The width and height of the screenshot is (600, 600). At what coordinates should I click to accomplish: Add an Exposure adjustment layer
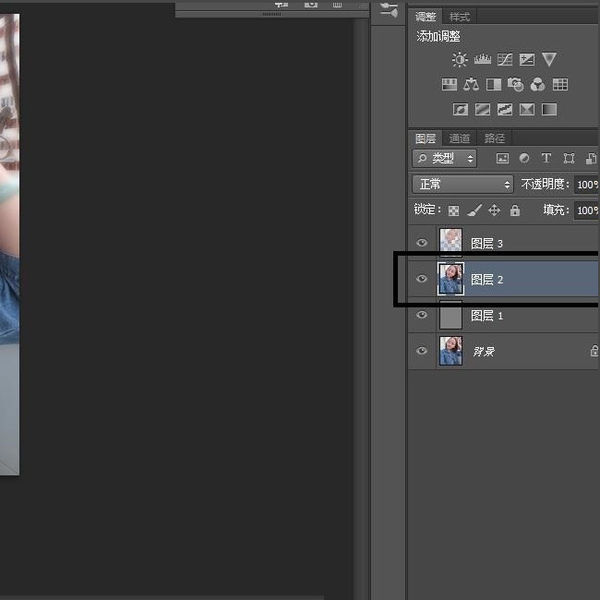point(527,60)
